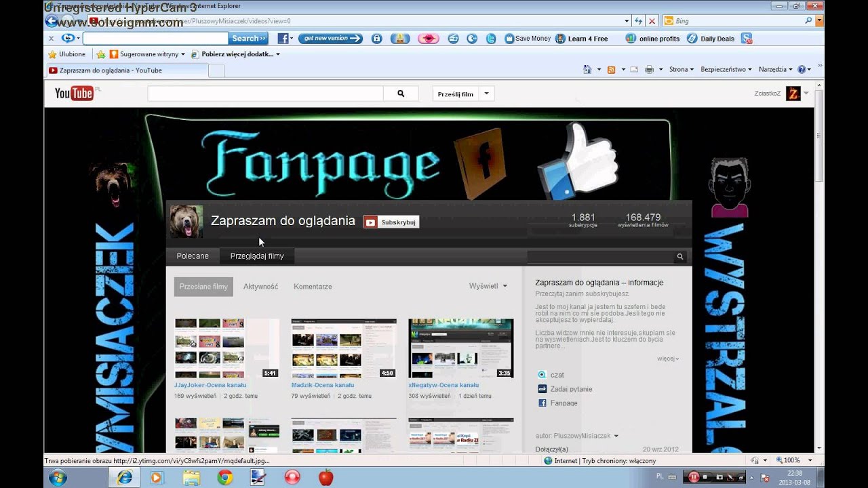Viewport: 868px width, 488px height.
Task: Expand więcej channel description
Action: [668, 359]
